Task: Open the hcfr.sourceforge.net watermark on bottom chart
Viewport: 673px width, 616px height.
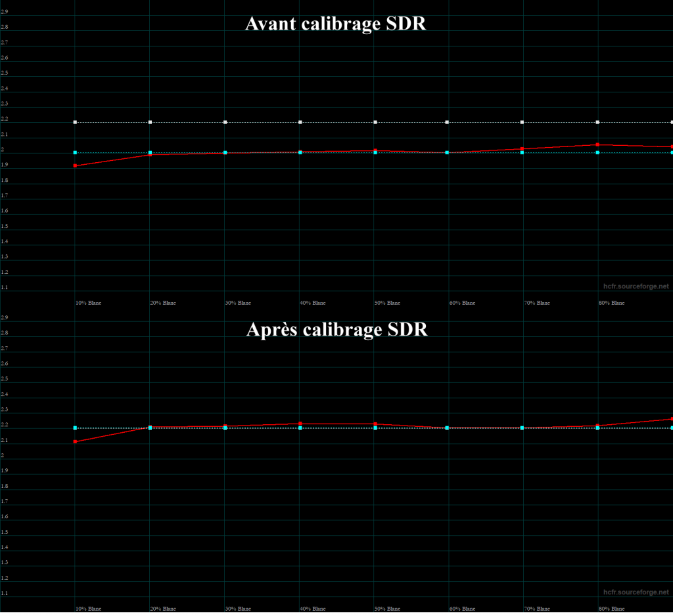Action: [635, 592]
